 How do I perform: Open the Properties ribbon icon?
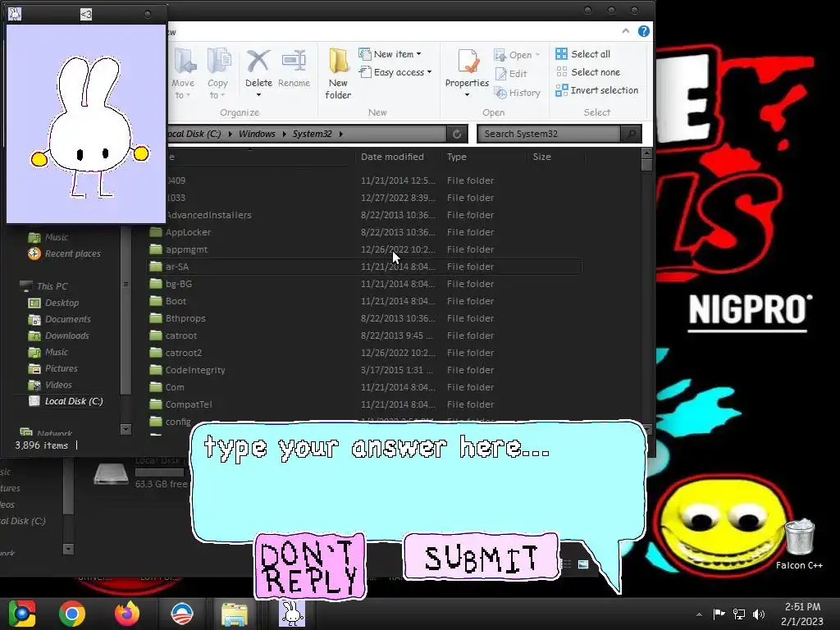(467, 67)
